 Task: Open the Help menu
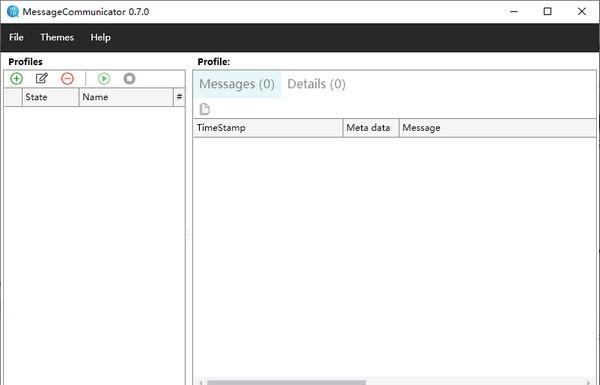pos(101,37)
